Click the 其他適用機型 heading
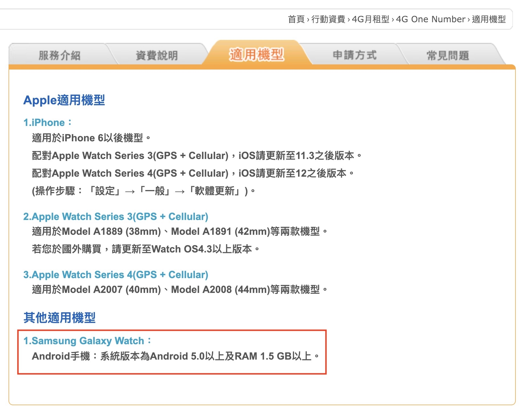This screenshot has width=526, height=420. [x=60, y=317]
